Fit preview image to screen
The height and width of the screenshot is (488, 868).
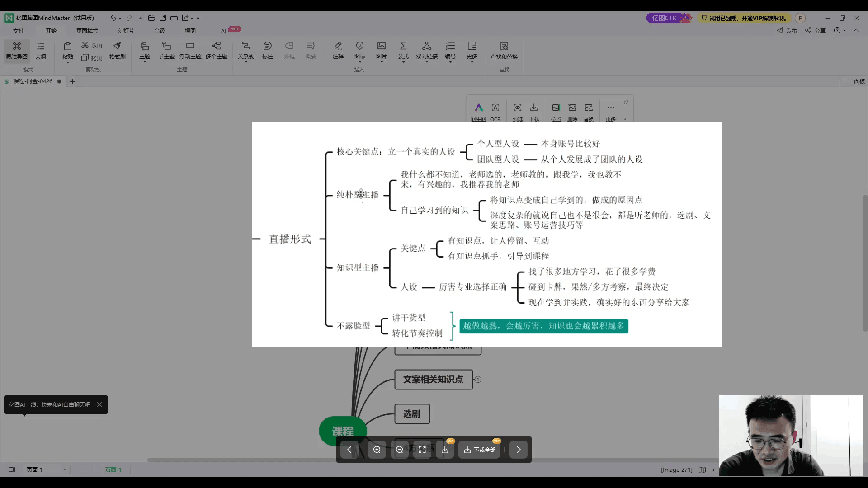pyautogui.click(x=422, y=450)
